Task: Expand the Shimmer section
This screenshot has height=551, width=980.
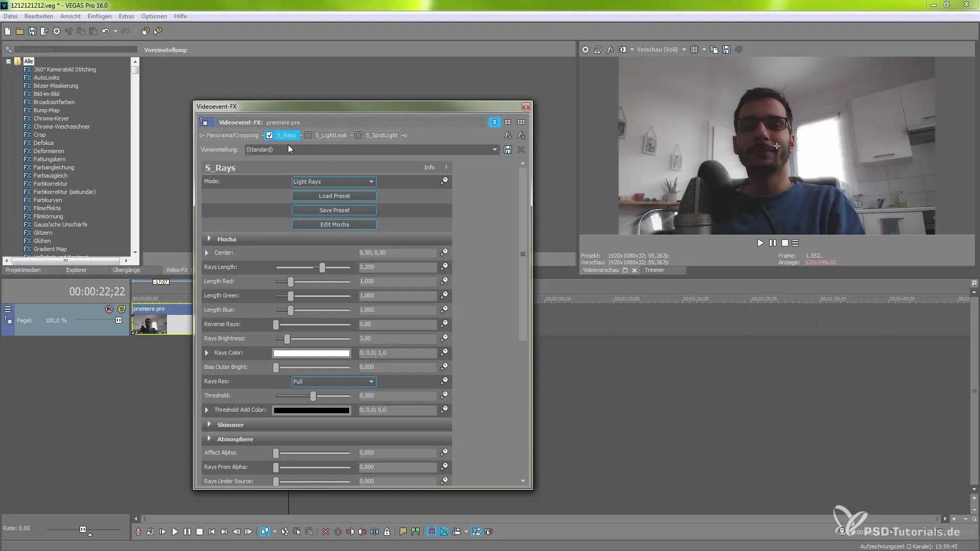Action: (209, 424)
